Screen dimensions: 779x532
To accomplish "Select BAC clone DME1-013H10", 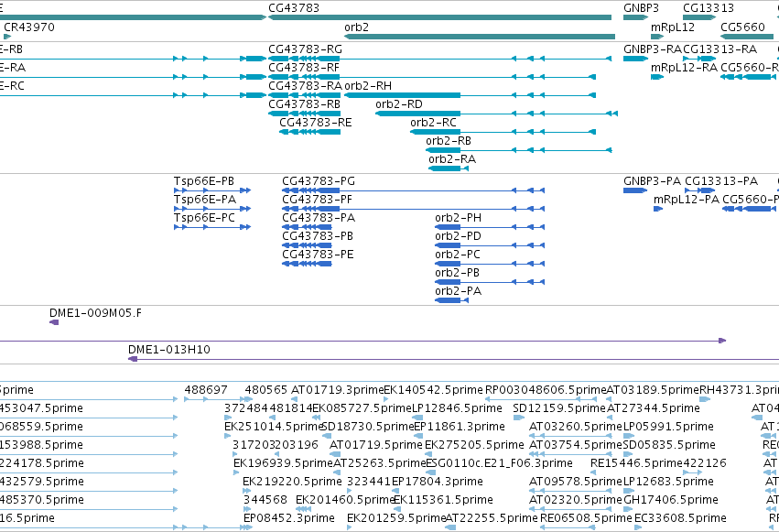I will click(x=169, y=350).
